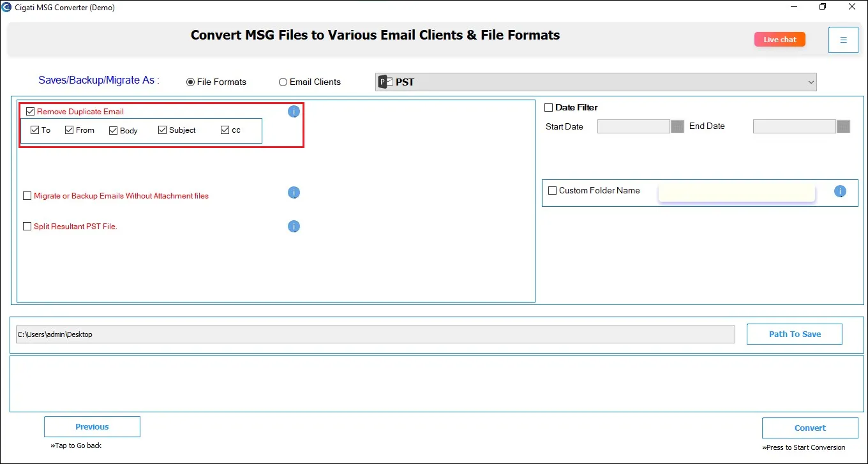The width and height of the screenshot is (868, 464).
Task: Enable Split Resultant PST File option
Action: click(x=27, y=226)
